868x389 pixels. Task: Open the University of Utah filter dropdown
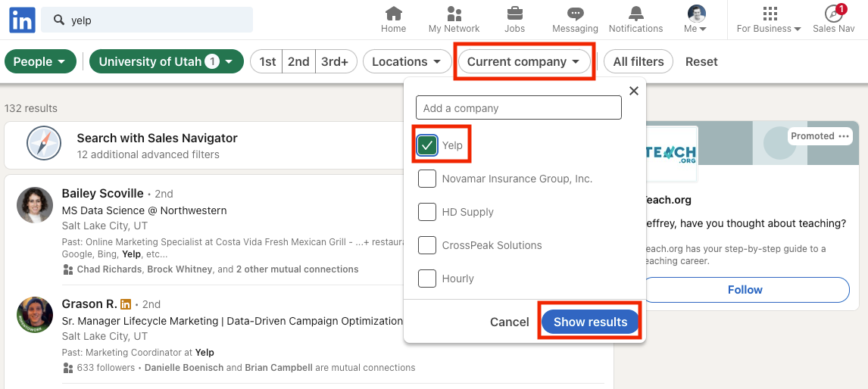click(x=166, y=61)
